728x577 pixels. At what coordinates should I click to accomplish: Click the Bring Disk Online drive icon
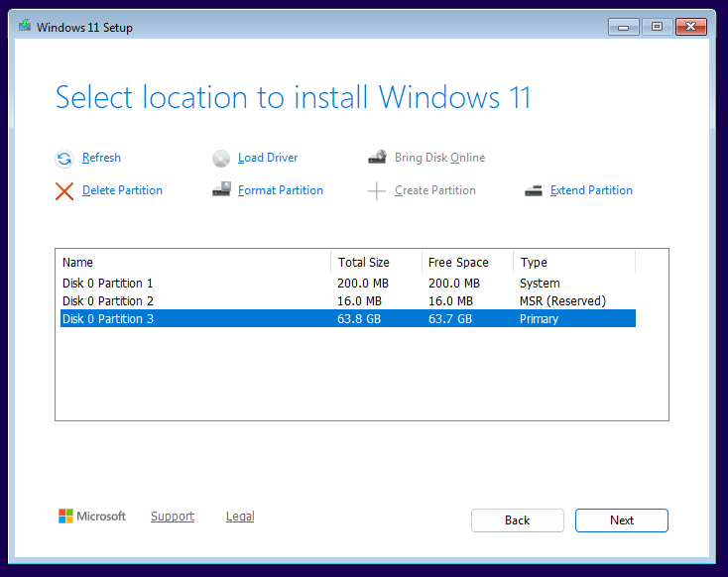point(378,157)
